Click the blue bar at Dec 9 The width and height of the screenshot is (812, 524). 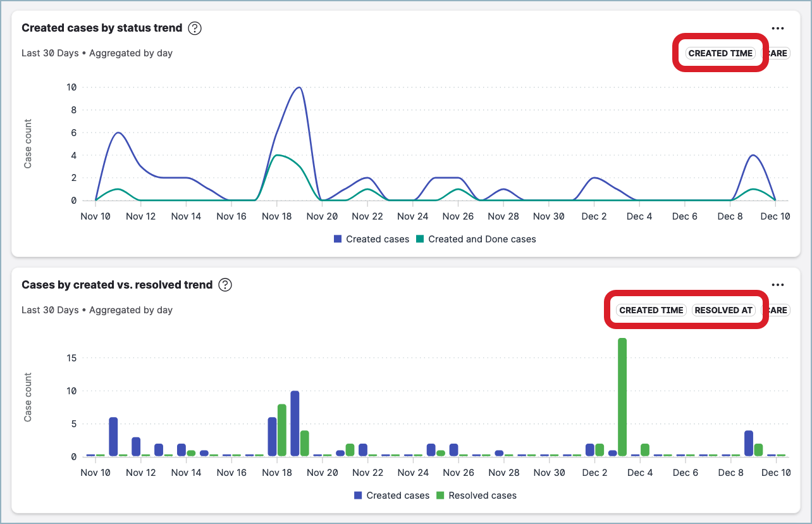click(x=749, y=443)
